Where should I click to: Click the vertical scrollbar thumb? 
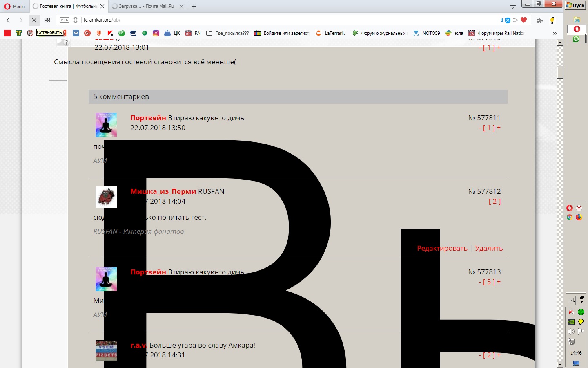[560, 72]
